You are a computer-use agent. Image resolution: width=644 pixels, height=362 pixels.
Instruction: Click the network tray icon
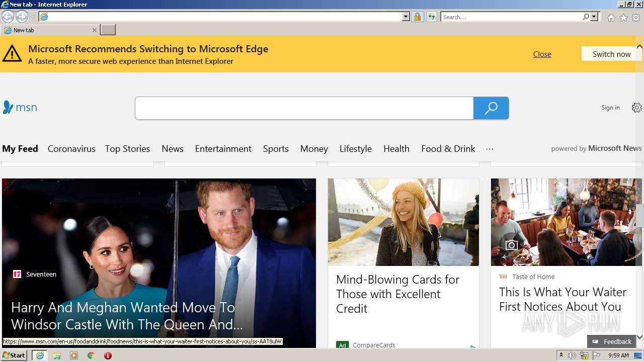point(584,356)
